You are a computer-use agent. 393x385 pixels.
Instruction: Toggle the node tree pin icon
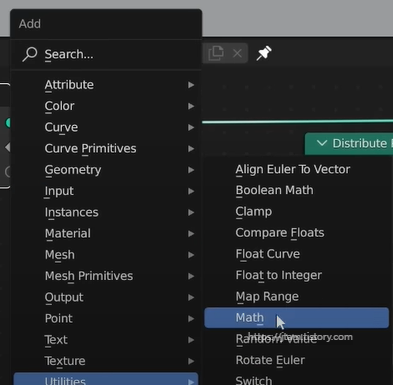pos(264,53)
